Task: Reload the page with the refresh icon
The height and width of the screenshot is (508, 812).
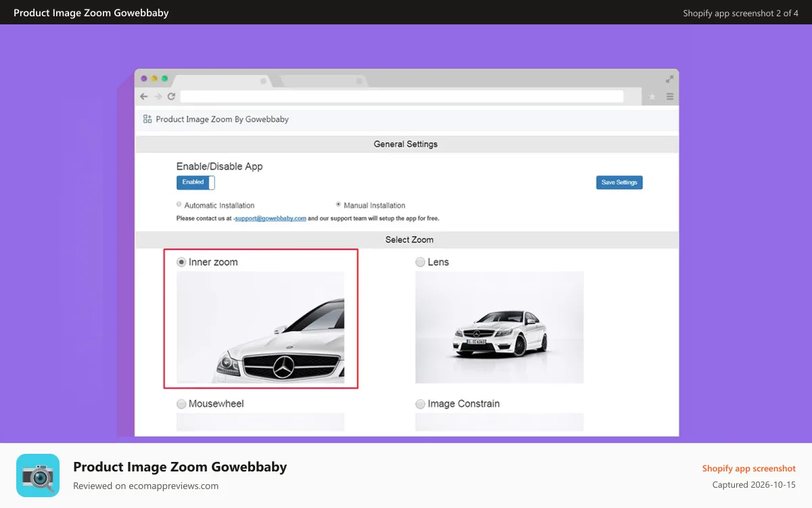Action: point(171,97)
